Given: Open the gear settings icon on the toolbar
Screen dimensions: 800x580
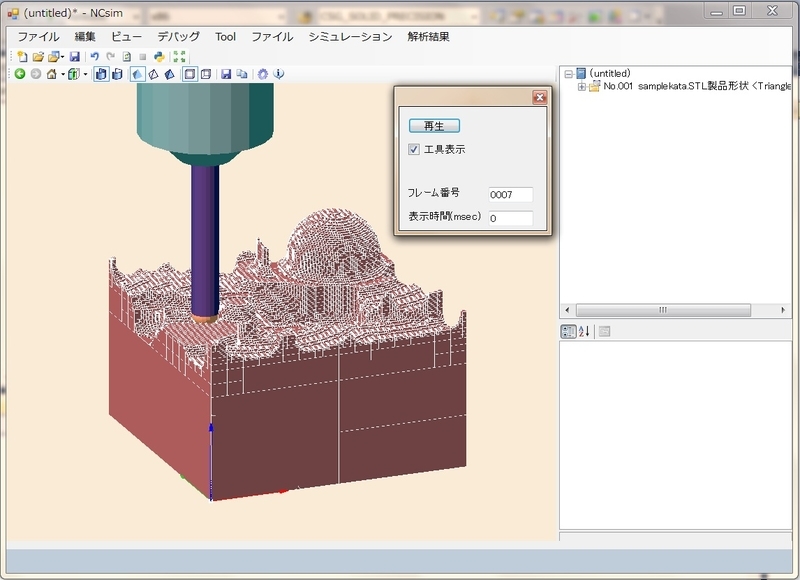Looking at the screenshot, I should click(x=264, y=72).
